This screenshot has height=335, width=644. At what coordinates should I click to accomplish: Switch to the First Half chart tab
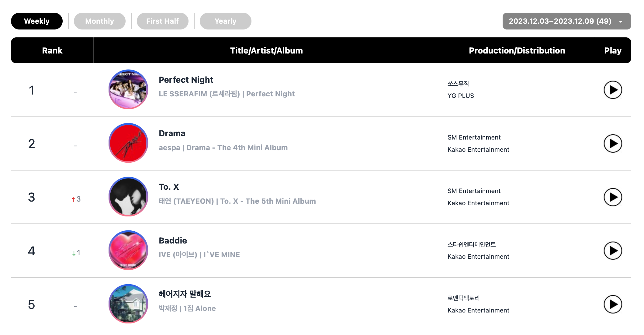[162, 21]
